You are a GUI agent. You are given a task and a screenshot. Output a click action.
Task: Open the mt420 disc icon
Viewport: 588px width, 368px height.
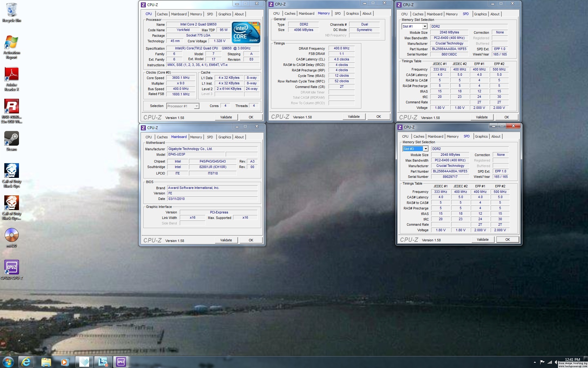click(12, 237)
